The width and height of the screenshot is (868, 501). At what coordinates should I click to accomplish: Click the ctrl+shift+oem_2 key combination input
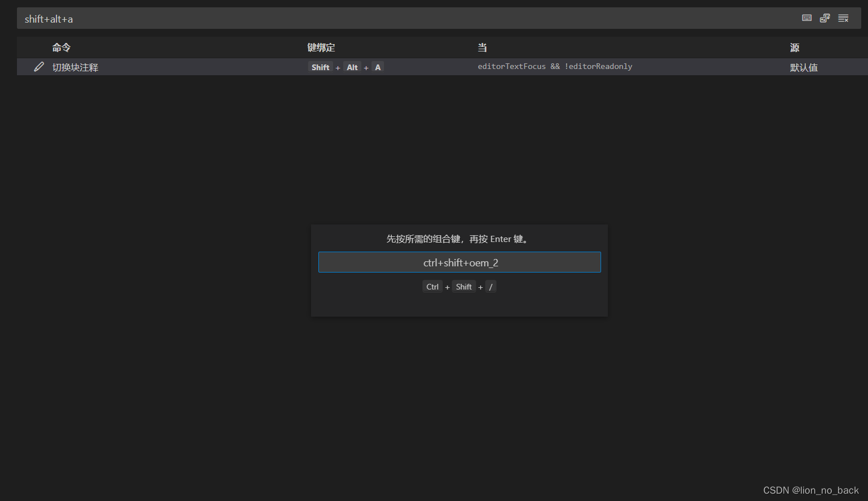(460, 262)
